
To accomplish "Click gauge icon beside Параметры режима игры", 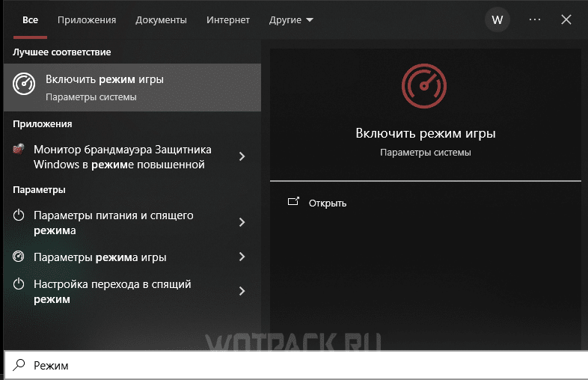I will click(x=19, y=257).
